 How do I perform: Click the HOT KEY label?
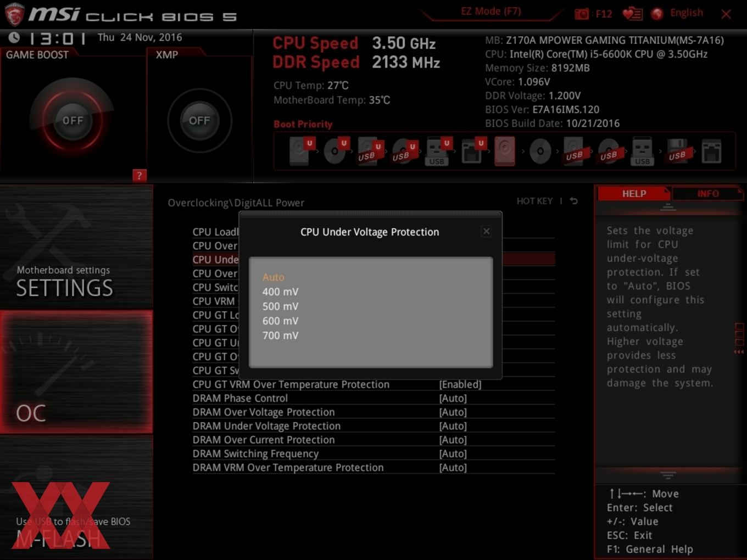pyautogui.click(x=534, y=201)
